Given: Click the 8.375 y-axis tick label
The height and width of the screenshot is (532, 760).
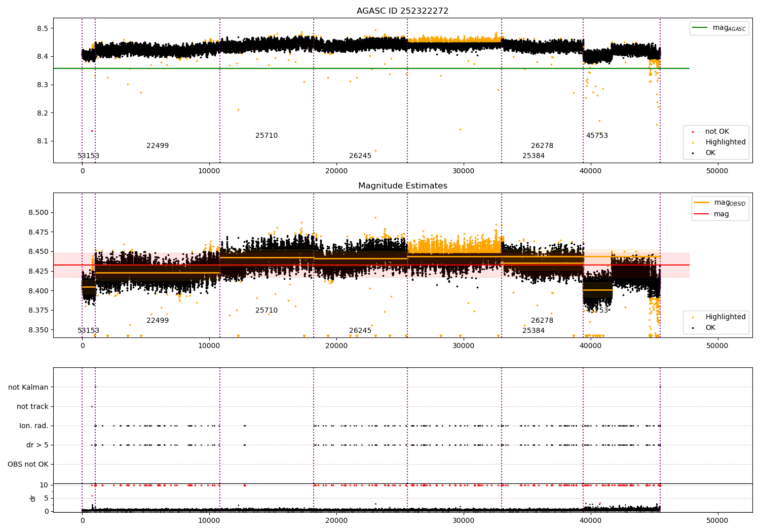Looking at the screenshot, I should (39, 311).
